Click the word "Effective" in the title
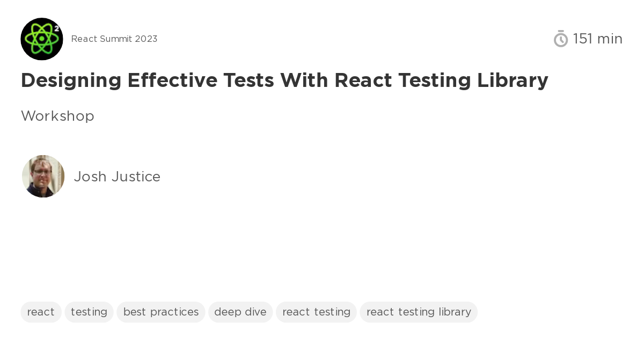This screenshot has height=337, width=644. 172,80
